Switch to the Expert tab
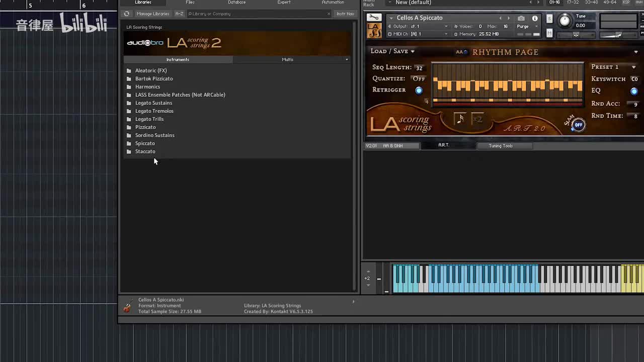 pyautogui.click(x=284, y=3)
